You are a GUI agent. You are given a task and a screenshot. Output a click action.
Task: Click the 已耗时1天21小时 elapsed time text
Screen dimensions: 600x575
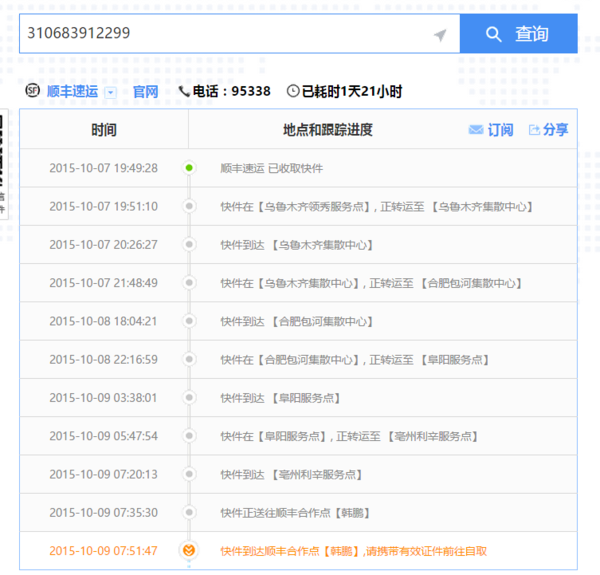[x=352, y=91]
